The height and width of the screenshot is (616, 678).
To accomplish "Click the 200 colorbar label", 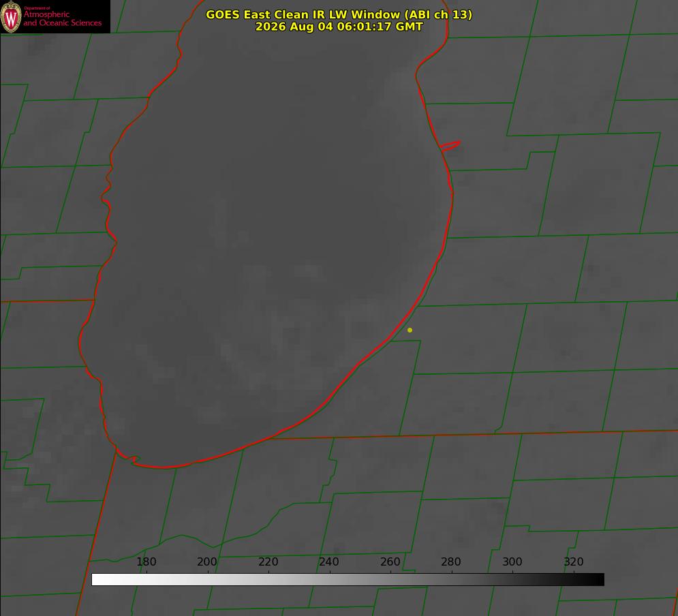I will (207, 561).
